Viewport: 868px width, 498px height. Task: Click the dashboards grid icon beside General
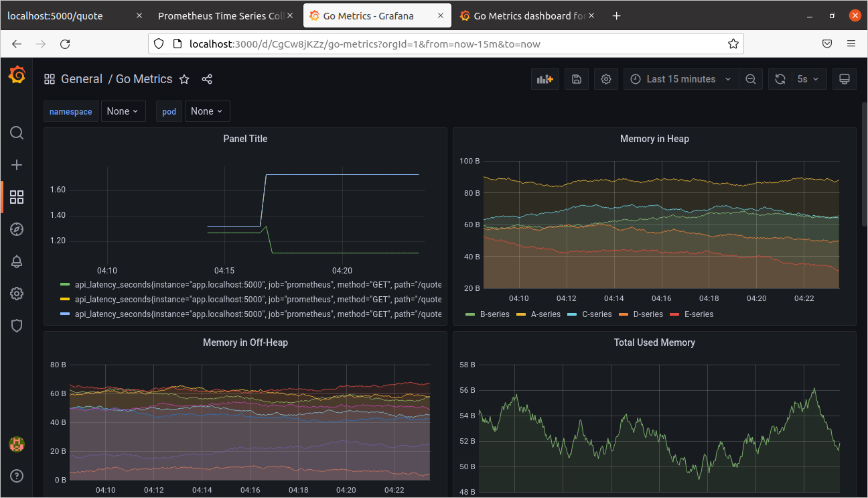tap(50, 79)
